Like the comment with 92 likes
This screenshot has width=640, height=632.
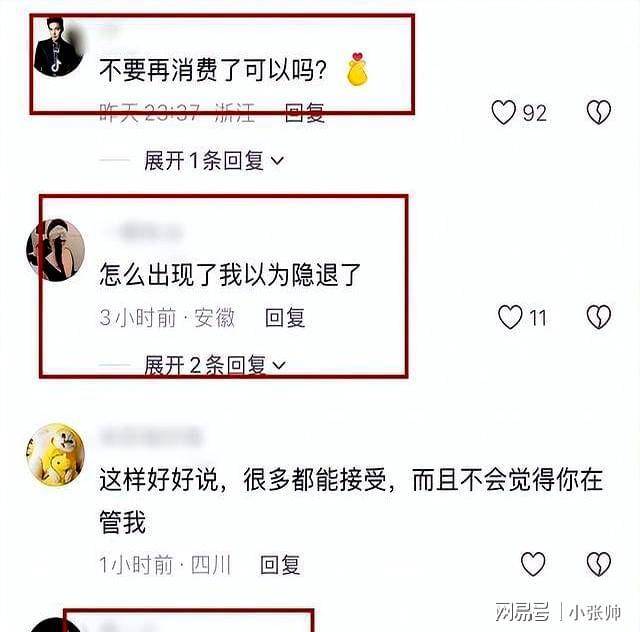(503, 112)
